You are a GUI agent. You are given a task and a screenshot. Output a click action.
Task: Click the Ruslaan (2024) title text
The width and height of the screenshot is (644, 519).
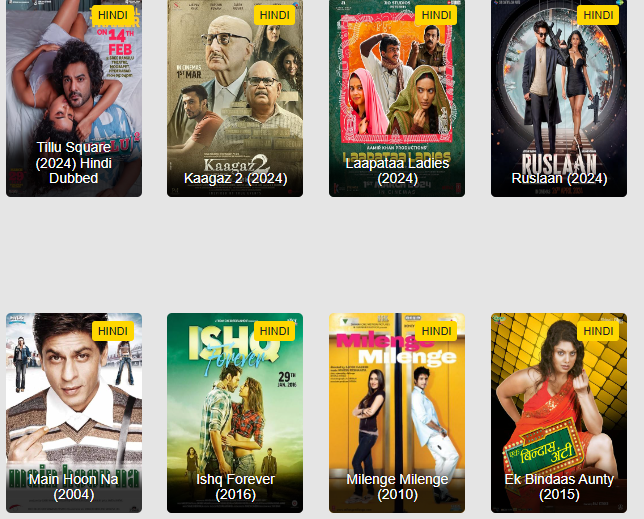coord(559,178)
